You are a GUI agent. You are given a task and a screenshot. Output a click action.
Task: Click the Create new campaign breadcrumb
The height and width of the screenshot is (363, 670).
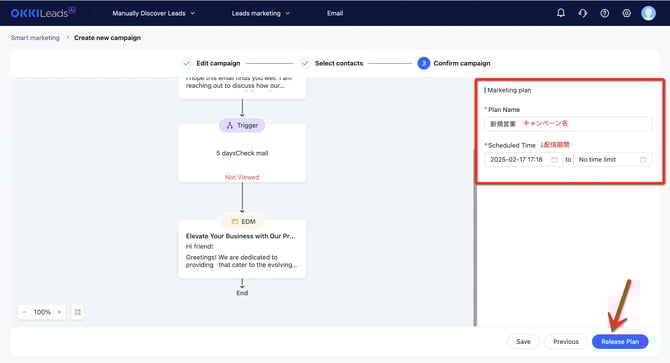[107, 38]
